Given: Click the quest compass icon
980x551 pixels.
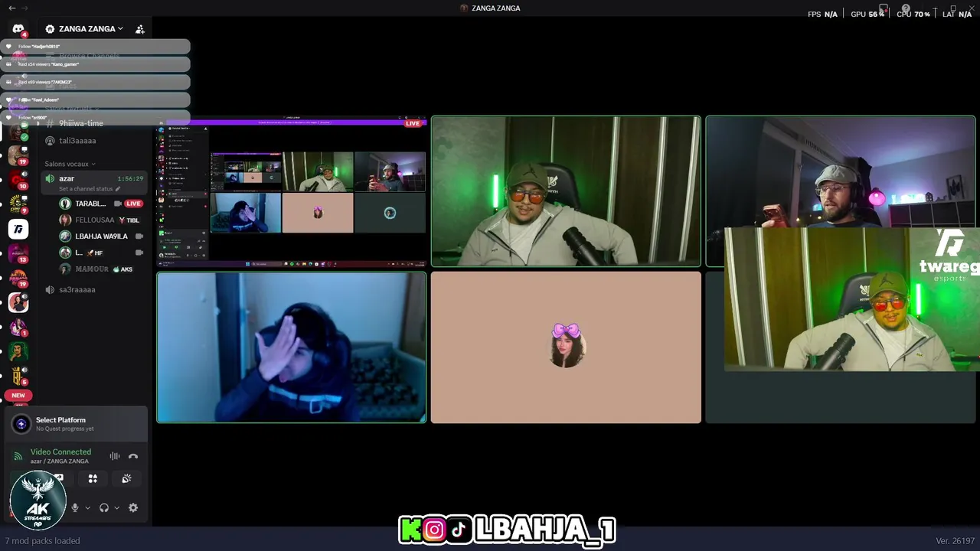Looking at the screenshot, I should [21, 424].
